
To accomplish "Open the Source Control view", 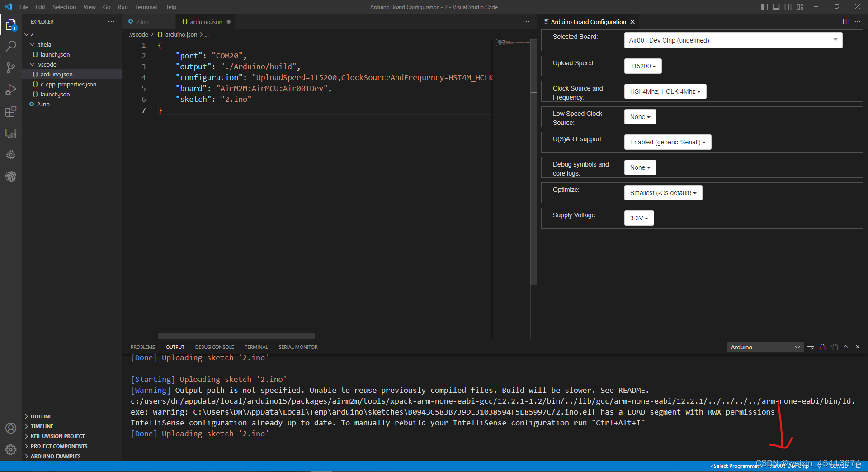I will 11,67.
